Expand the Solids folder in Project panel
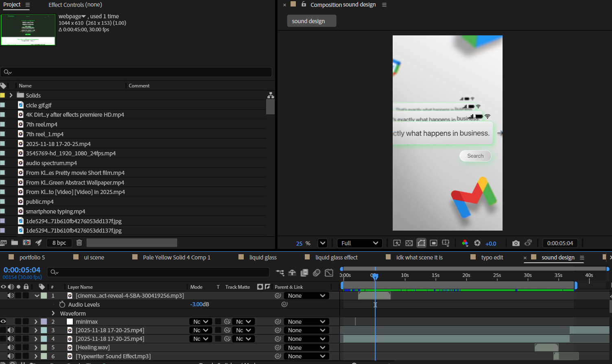Viewport: 612px width, 364px height. point(11,95)
